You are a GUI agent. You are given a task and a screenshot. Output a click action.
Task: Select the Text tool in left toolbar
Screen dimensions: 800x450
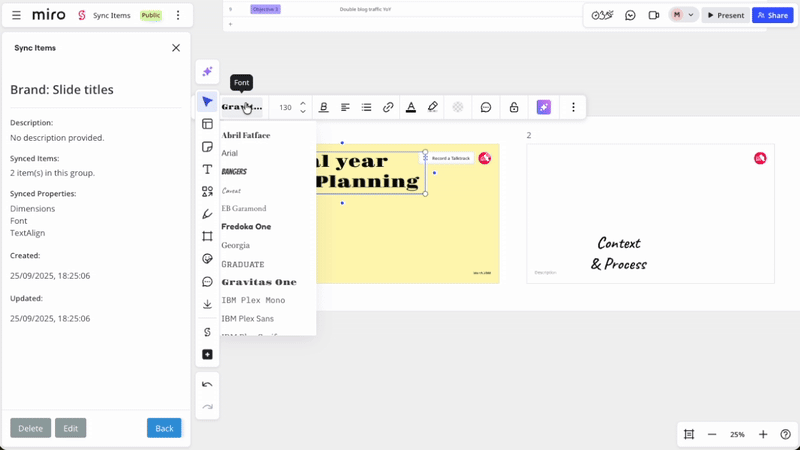coord(207,169)
